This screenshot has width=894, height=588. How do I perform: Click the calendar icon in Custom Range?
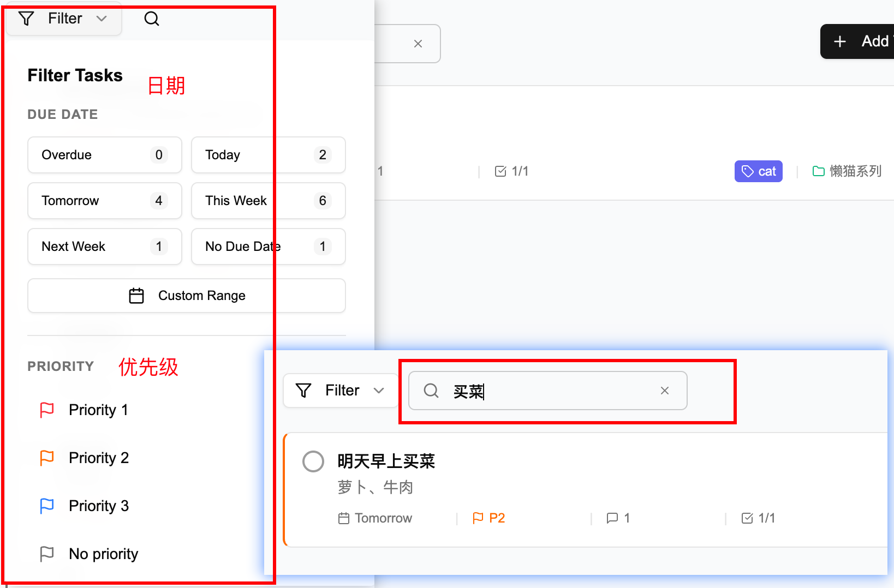(136, 296)
